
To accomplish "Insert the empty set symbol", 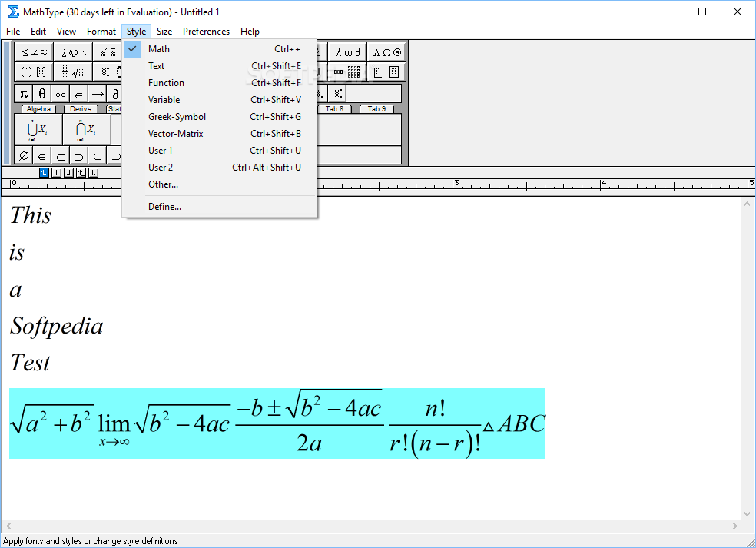I will click(24, 155).
